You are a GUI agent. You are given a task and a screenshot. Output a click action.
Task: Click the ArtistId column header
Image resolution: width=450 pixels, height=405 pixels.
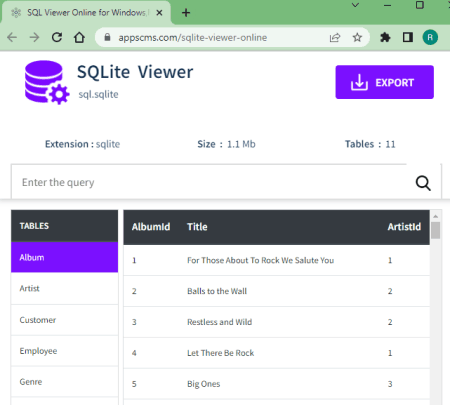point(404,227)
